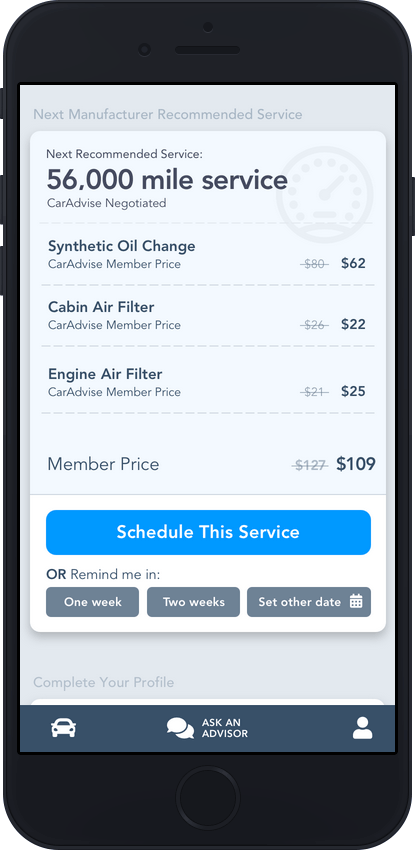The image size is (415, 850).
Task: Tap the $22 cabin filter price
Action: click(353, 324)
